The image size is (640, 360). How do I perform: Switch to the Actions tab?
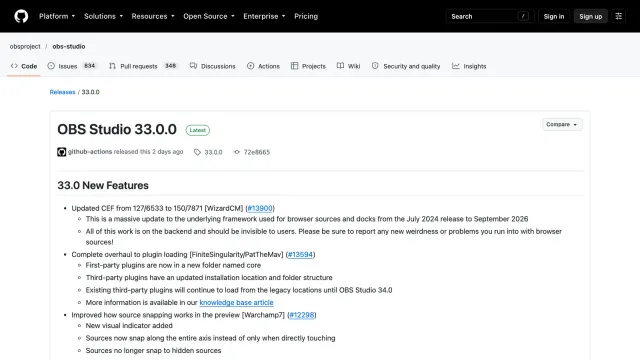(263, 66)
